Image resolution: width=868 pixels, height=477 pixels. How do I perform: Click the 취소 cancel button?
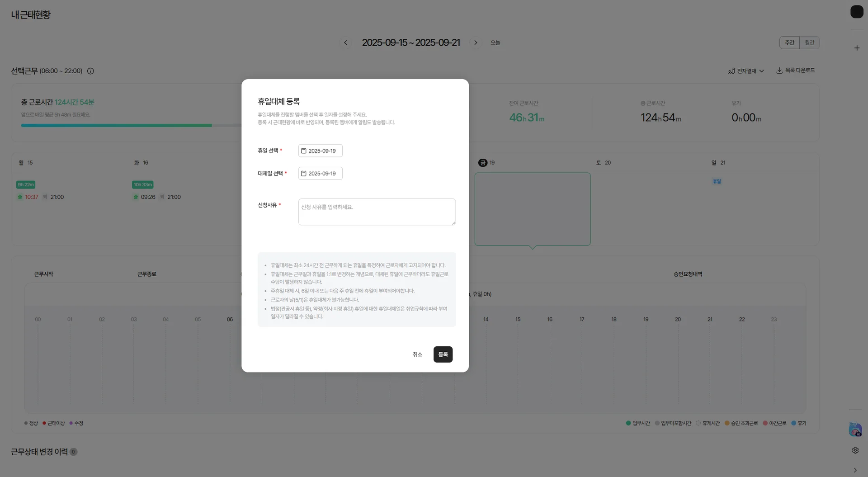[x=417, y=354]
